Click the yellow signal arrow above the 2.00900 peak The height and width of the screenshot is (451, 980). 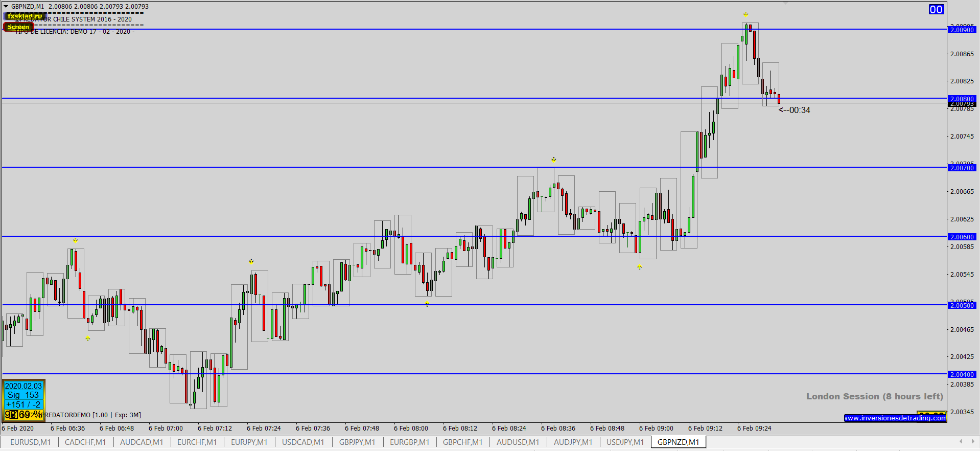tap(745, 14)
